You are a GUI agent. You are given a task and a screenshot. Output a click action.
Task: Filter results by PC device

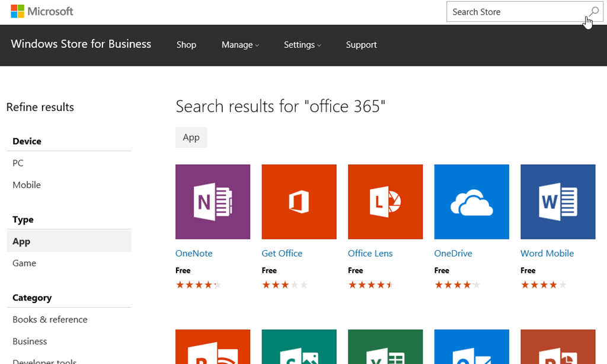(18, 163)
